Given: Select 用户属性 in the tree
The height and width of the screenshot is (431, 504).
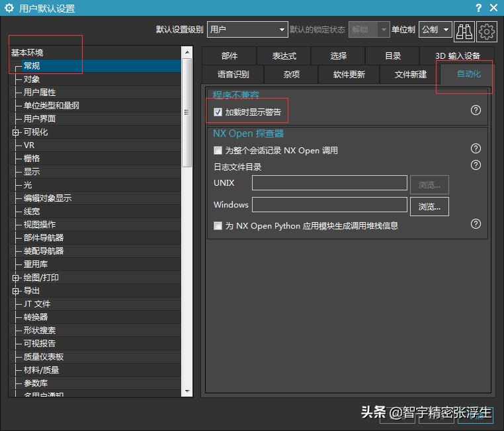Looking at the screenshot, I should tap(40, 93).
